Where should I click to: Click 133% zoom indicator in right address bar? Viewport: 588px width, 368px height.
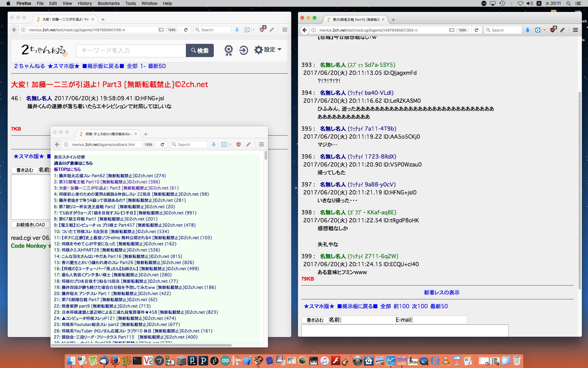click(x=462, y=30)
